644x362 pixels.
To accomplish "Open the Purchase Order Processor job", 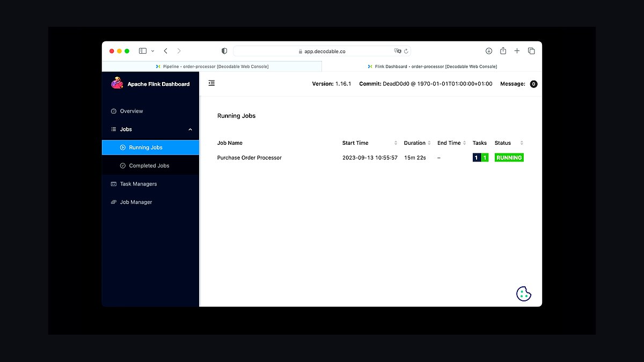I will [x=250, y=158].
